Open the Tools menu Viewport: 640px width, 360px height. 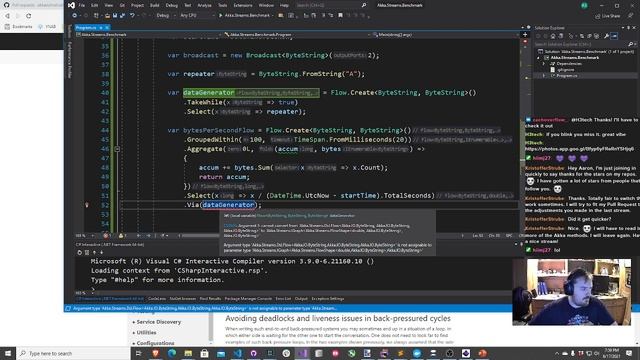click(x=222, y=5)
